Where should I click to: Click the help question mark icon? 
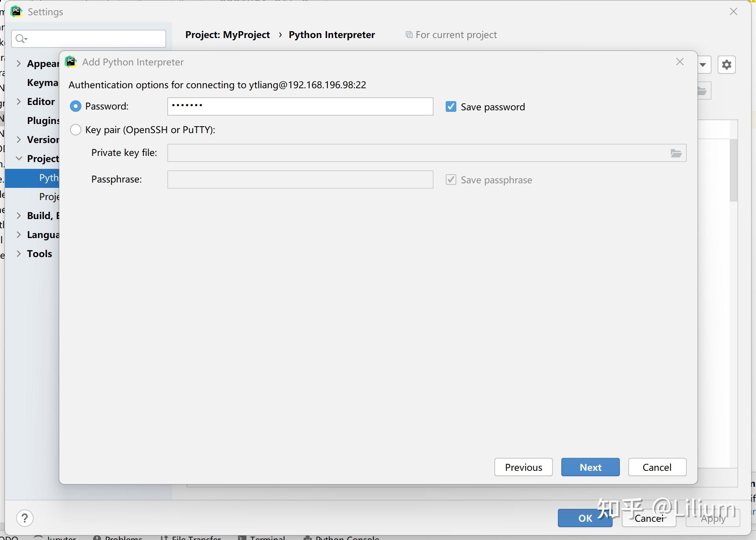click(25, 518)
